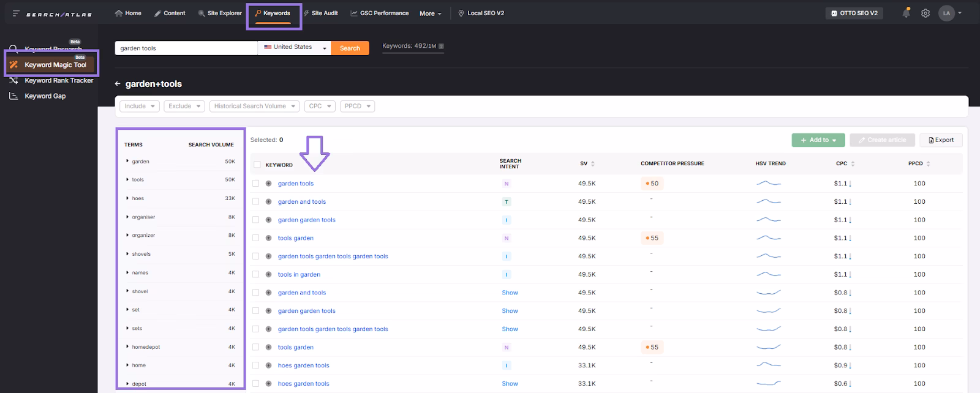The image size is (980, 393).
Task: Select the checkbox for 'hoes garden tools'
Action: [256, 365]
